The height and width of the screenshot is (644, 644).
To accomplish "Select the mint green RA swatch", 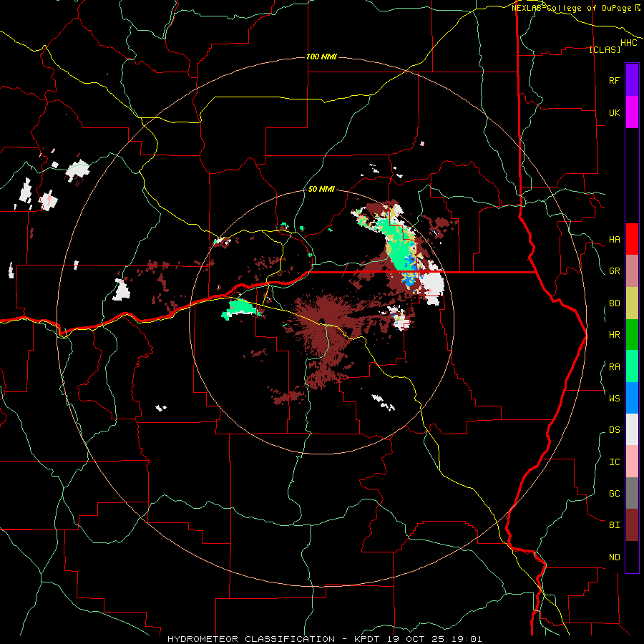I will 632,366.
